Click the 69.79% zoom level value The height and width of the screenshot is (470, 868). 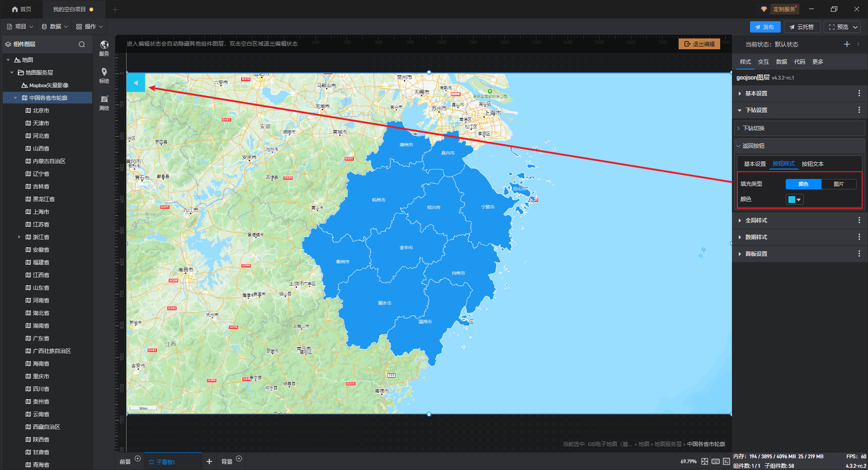pyautogui.click(x=689, y=461)
